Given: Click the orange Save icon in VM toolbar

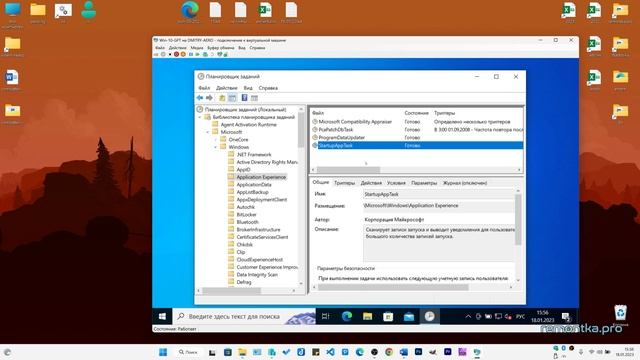Looking at the screenshot, I should tap(183, 54).
